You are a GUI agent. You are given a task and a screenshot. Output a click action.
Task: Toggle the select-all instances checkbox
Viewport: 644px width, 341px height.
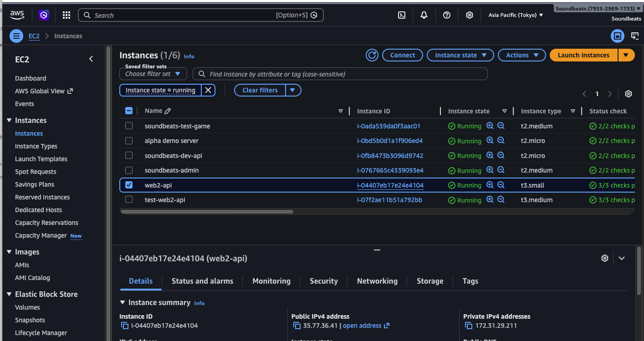click(128, 111)
